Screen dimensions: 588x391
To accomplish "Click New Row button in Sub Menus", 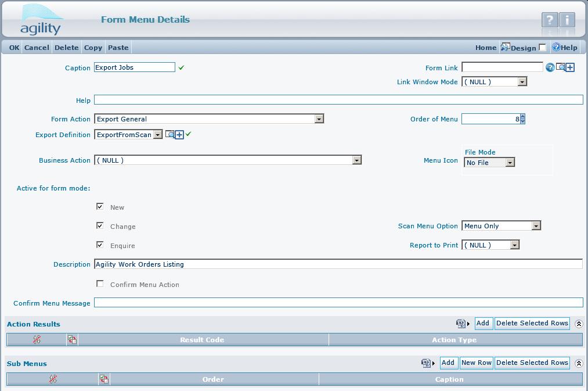I will [x=476, y=363].
